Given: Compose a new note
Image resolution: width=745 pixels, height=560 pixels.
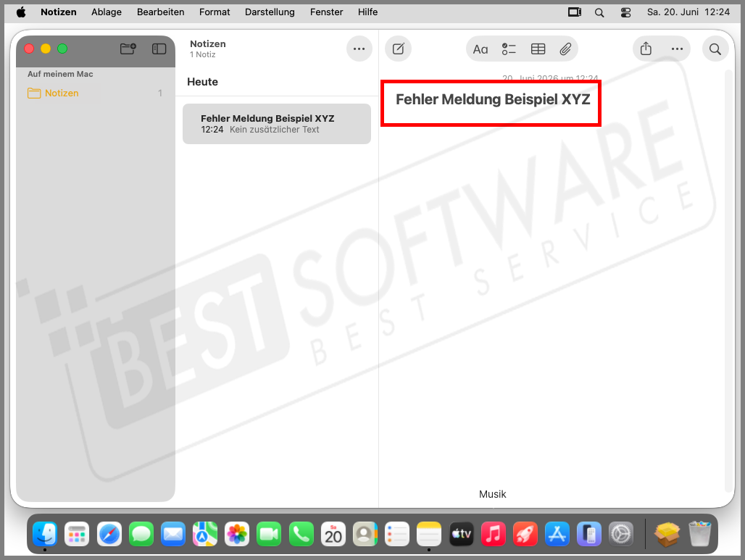Looking at the screenshot, I should (x=398, y=49).
